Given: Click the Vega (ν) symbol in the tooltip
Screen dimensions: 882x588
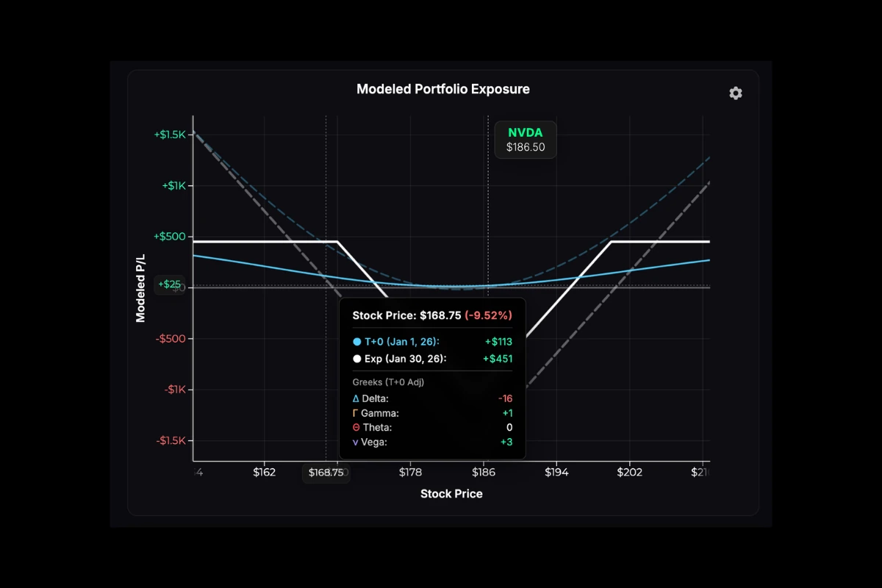Looking at the screenshot, I should [356, 442].
